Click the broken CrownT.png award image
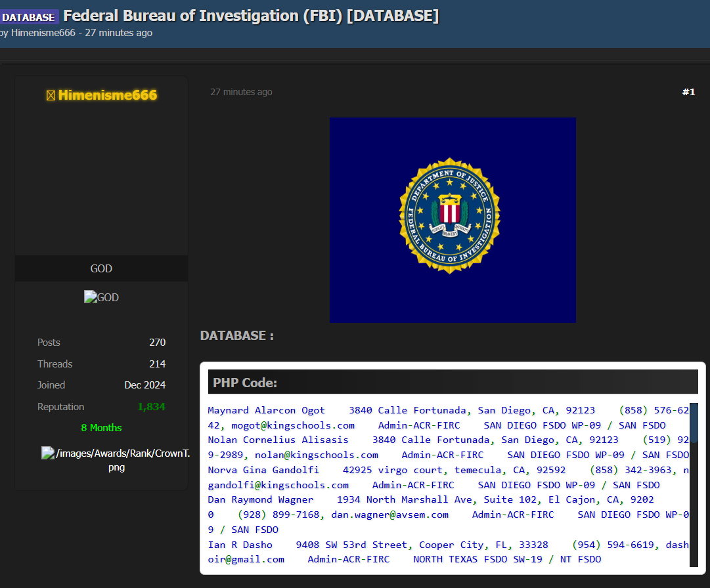Screen dimensions: 710x588 [116, 460]
